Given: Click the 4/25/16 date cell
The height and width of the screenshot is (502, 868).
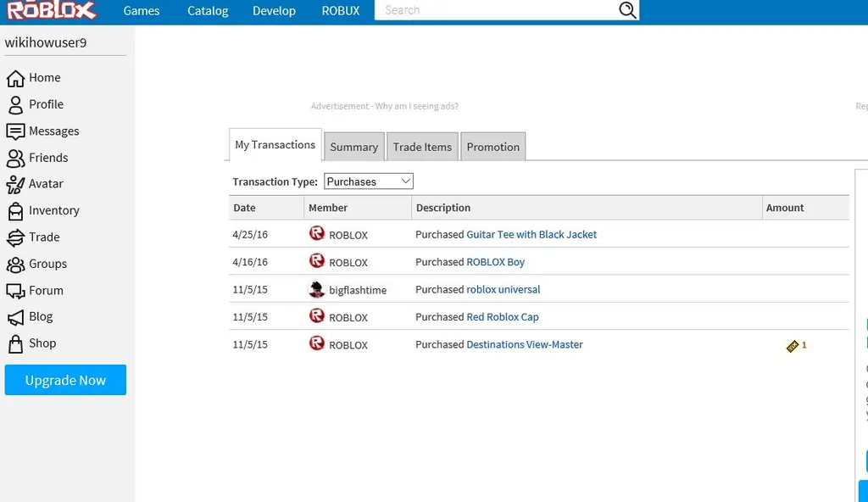Looking at the screenshot, I should click(250, 234).
